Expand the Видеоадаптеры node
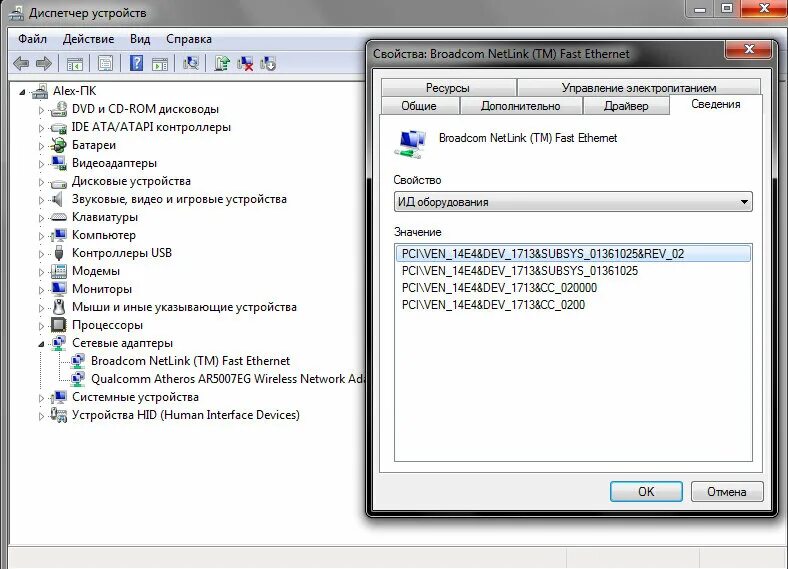This screenshot has width=788, height=569. (41, 164)
